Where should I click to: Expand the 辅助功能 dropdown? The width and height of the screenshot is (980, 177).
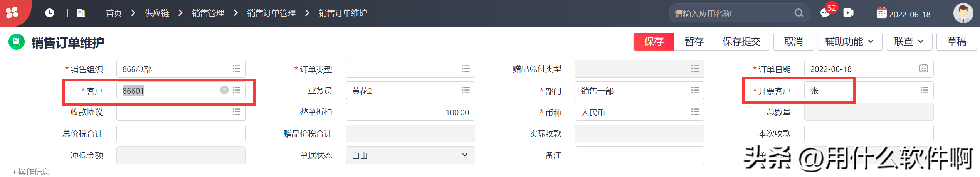point(849,42)
